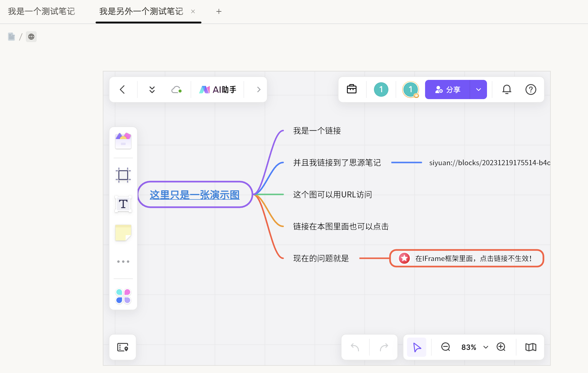Viewport: 588px width, 373px height.
Task: Open the colorful apps component icon
Action: pyautogui.click(x=123, y=296)
